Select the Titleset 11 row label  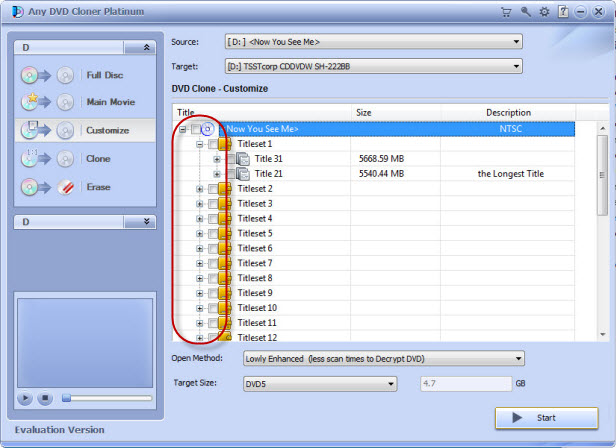click(x=257, y=323)
